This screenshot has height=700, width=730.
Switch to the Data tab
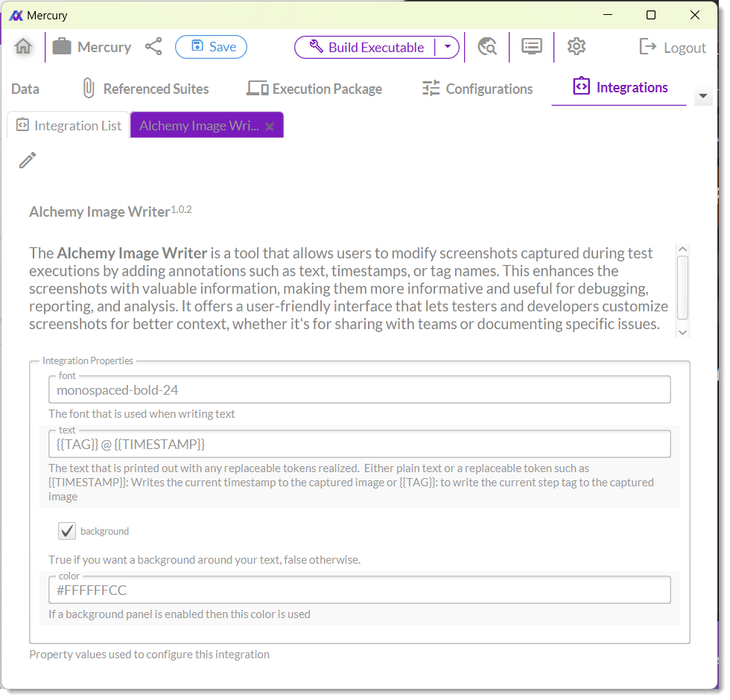[x=25, y=89]
